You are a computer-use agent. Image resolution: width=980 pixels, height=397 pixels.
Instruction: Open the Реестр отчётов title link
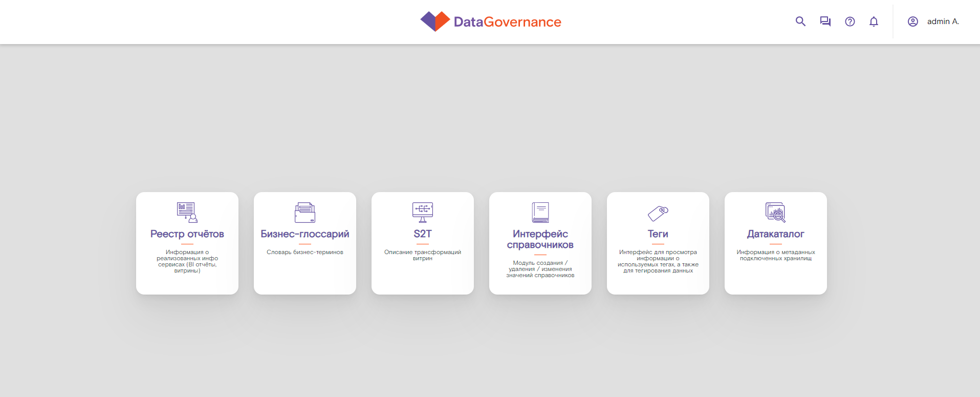click(x=187, y=234)
